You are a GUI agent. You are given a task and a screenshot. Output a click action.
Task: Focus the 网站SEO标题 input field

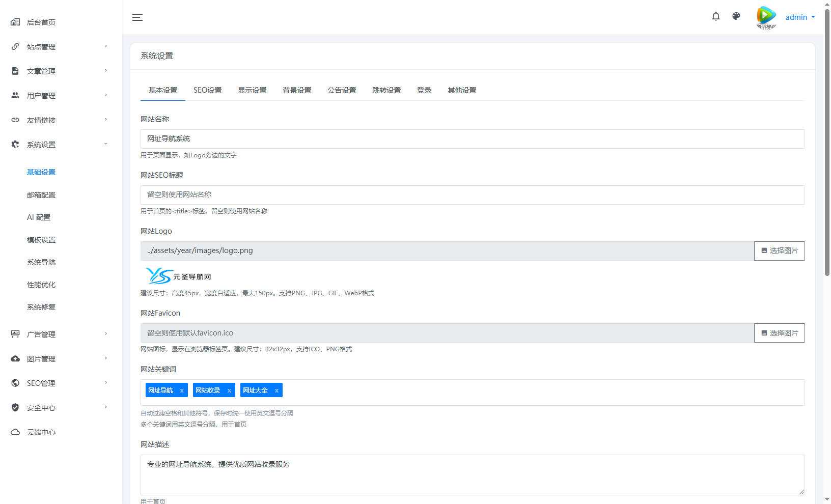[473, 195]
